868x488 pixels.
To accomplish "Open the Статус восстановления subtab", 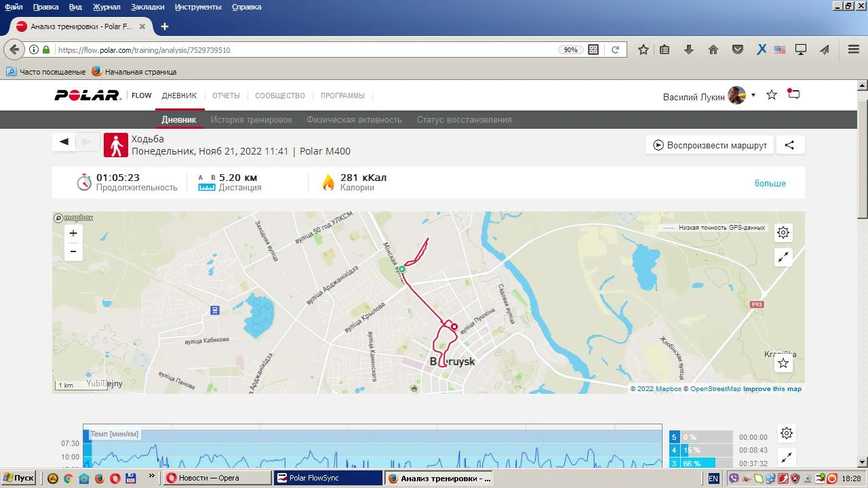I will [x=465, y=120].
